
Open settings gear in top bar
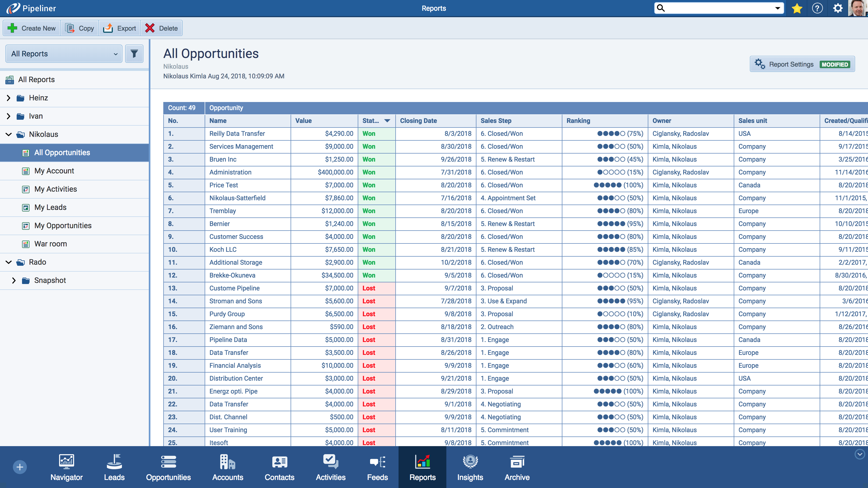[838, 8]
